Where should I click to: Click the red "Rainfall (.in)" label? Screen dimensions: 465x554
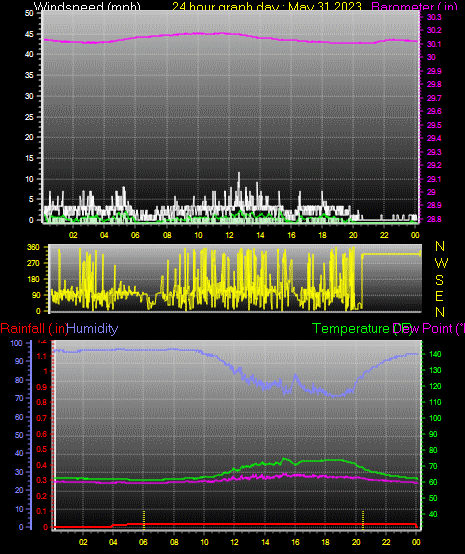pyautogui.click(x=34, y=329)
